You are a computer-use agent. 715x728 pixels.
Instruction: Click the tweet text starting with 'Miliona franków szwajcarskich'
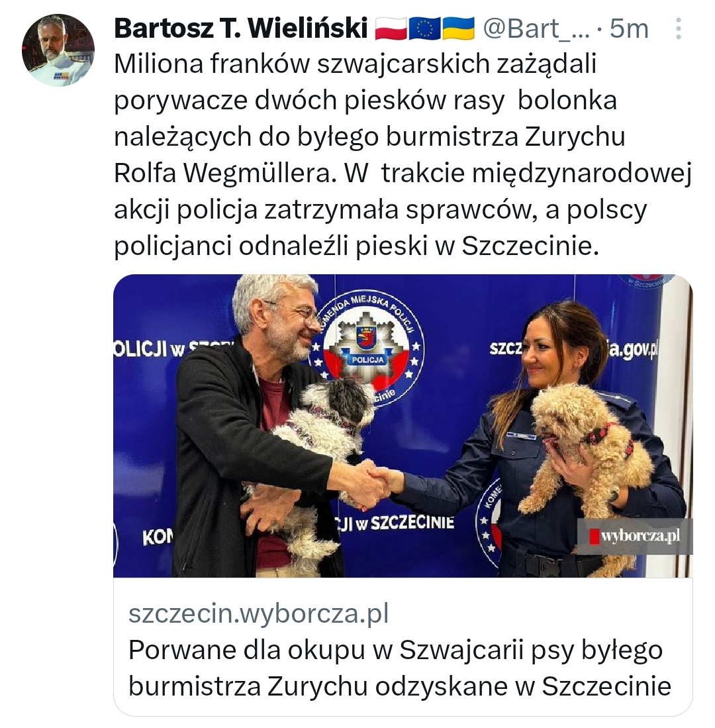(x=403, y=154)
